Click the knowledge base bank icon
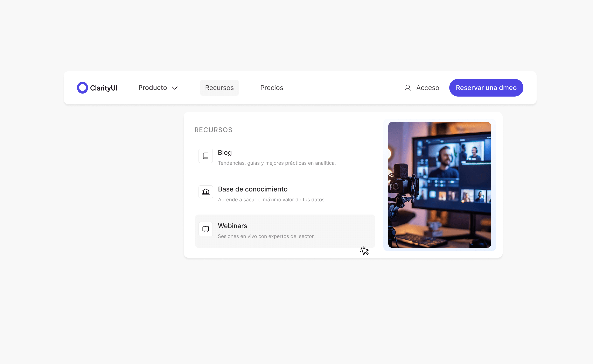The image size is (593, 364). pyautogui.click(x=206, y=192)
